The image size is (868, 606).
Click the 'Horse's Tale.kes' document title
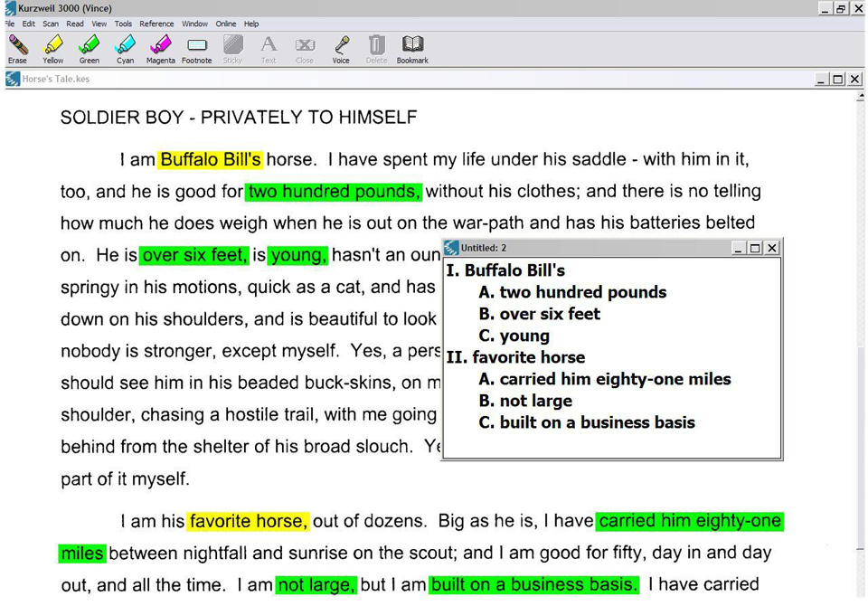point(56,79)
